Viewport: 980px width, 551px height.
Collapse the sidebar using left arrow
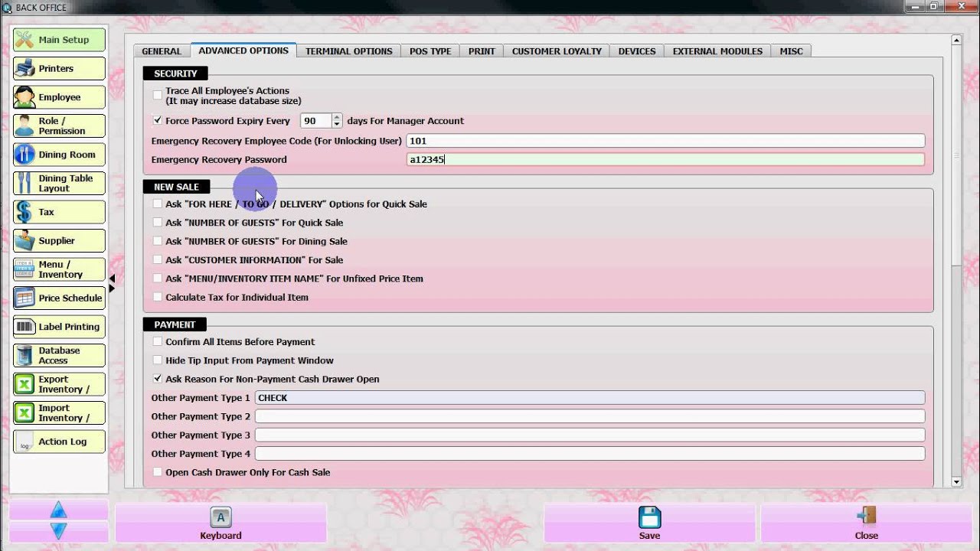pos(112,279)
